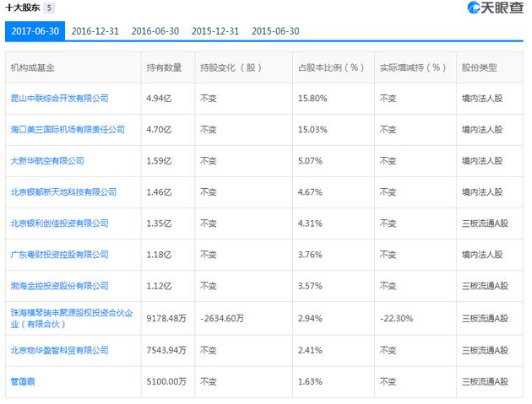
Task: Open 渤海金控投资股份有限公司 link
Action: pyautogui.click(x=59, y=286)
